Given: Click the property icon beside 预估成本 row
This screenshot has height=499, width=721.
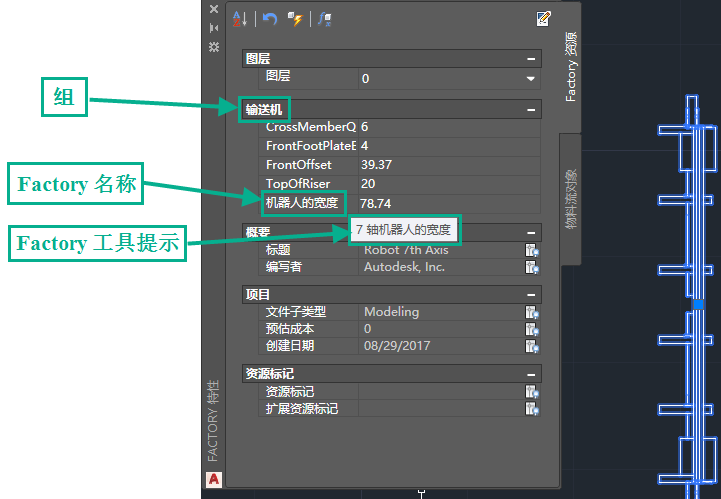Looking at the screenshot, I should pos(532,329).
